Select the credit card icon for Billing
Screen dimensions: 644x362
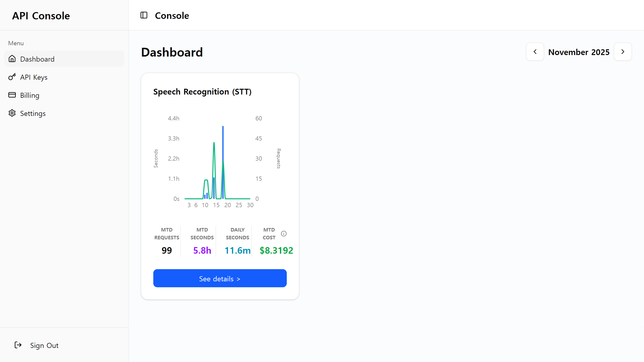coord(12,95)
